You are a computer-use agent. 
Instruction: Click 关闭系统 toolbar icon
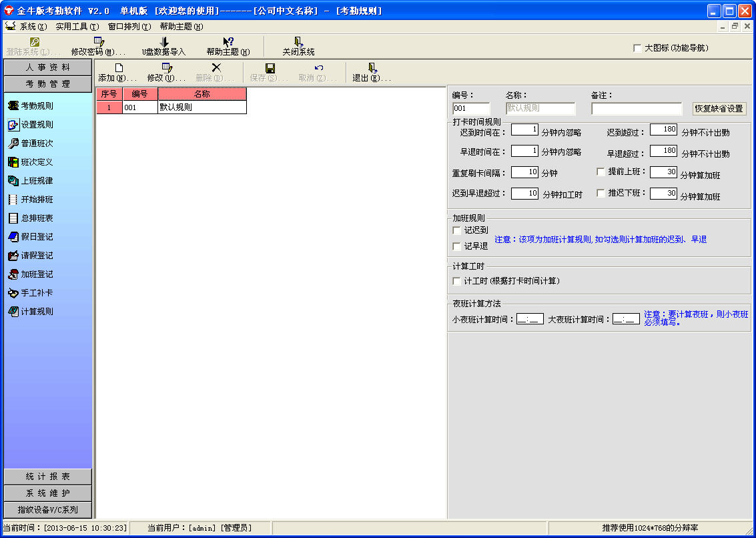298,42
